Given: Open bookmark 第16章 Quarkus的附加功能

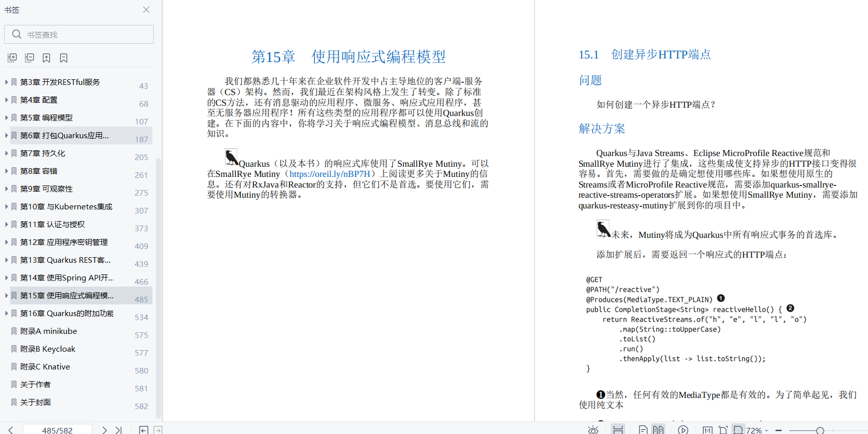Looking at the screenshot, I should tap(67, 313).
